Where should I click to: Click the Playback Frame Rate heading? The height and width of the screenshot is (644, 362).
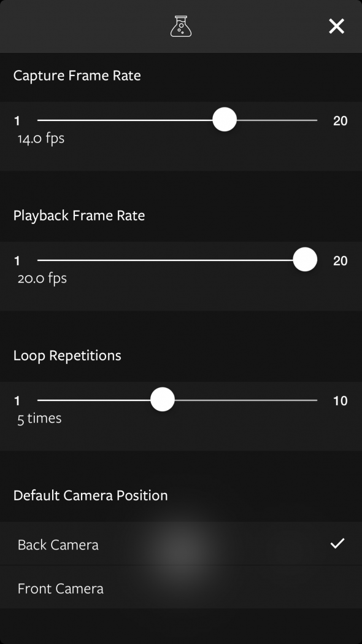(x=79, y=215)
